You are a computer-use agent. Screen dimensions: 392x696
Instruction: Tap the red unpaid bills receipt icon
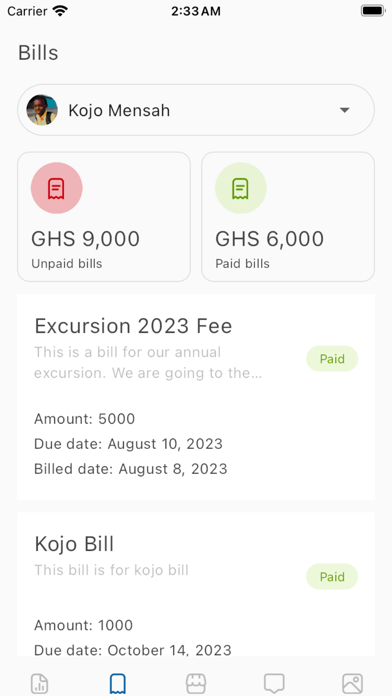[56, 188]
